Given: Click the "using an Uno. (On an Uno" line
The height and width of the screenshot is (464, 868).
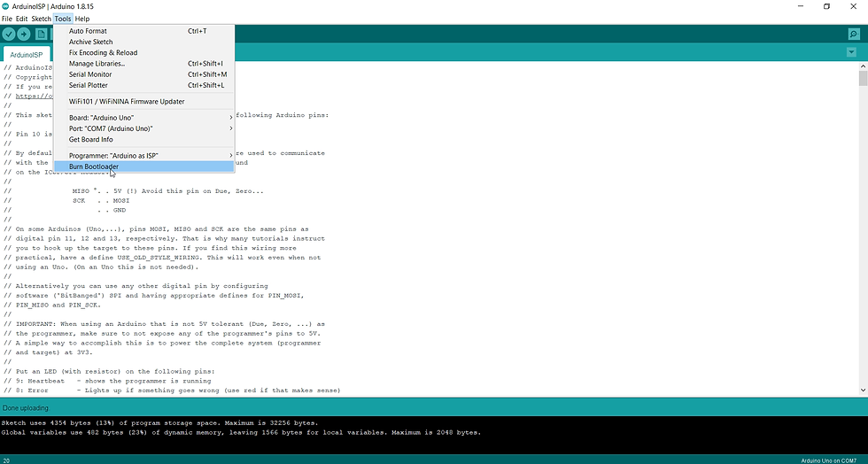Looking at the screenshot, I should click(x=101, y=267).
